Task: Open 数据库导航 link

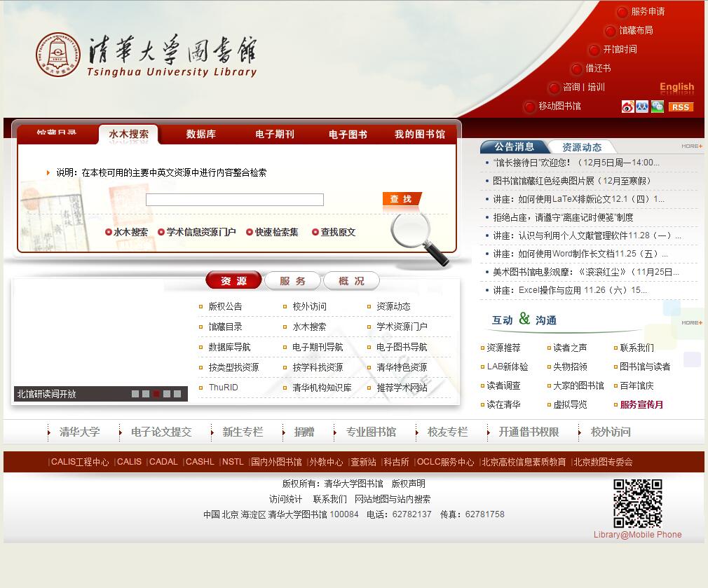Action: [229, 347]
